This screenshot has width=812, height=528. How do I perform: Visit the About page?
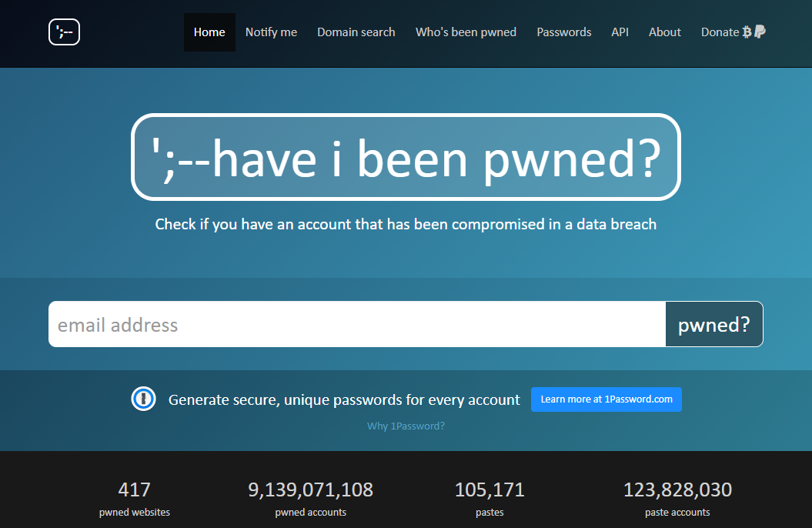point(664,32)
